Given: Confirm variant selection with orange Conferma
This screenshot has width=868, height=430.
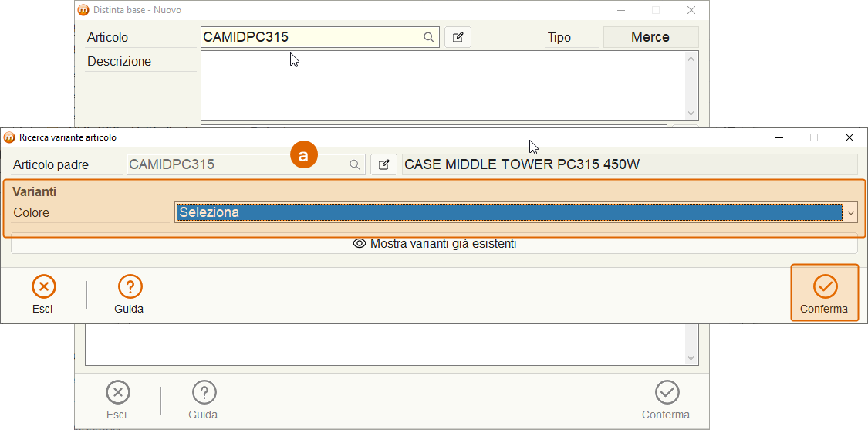Looking at the screenshot, I should tap(824, 293).
